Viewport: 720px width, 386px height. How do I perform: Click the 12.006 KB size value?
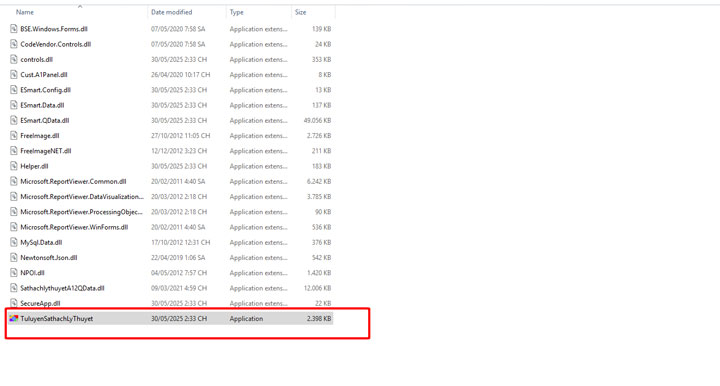[317, 288]
